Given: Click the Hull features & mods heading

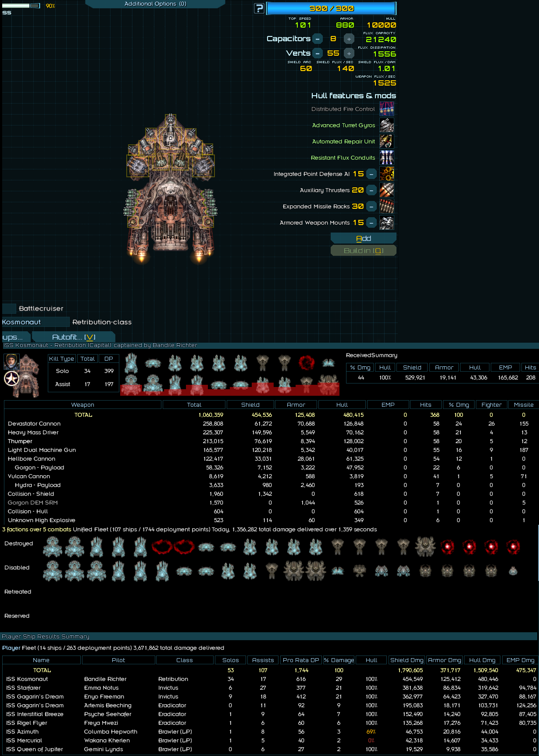Looking at the screenshot, I should pos(353,96).
